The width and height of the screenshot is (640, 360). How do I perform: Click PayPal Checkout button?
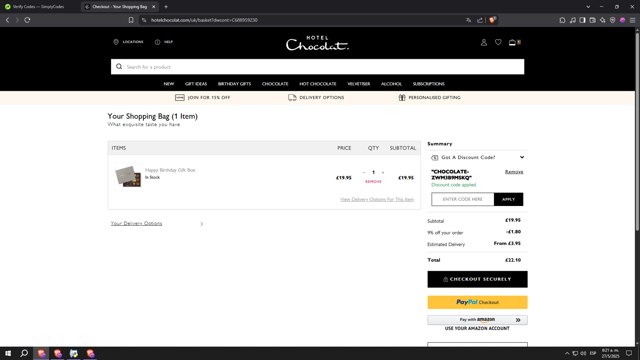click(x=477, y=302)
